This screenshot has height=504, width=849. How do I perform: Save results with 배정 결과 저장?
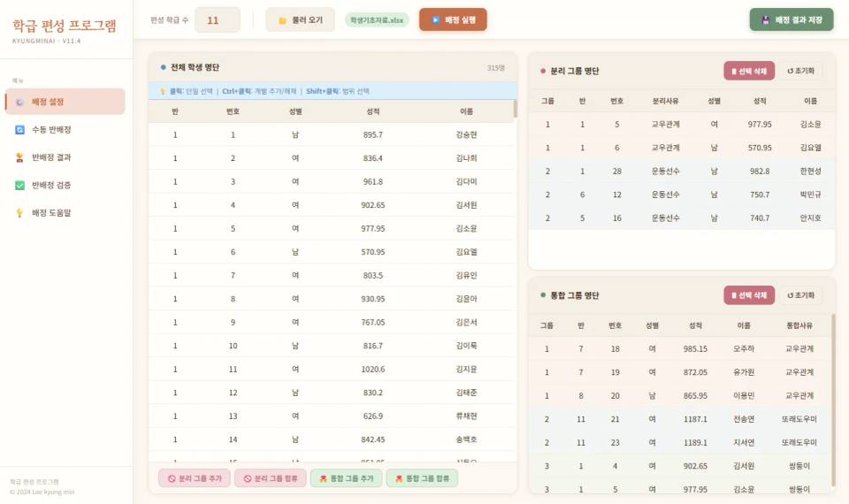pos(791,19)
